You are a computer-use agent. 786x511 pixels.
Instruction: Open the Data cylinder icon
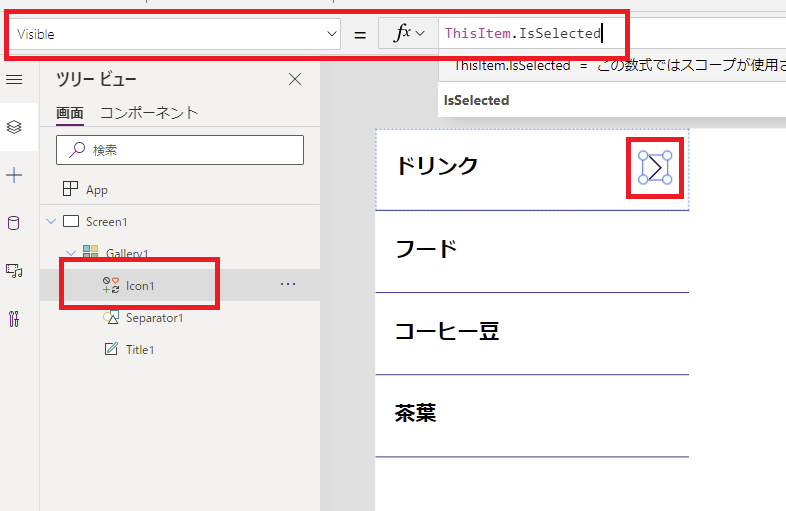(x=14, y=223)
